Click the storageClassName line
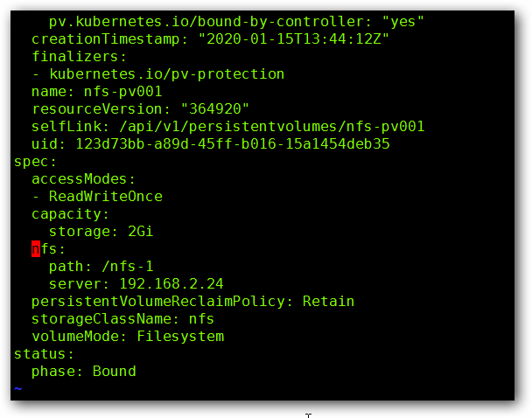532x418 pixels. point(122,319)
